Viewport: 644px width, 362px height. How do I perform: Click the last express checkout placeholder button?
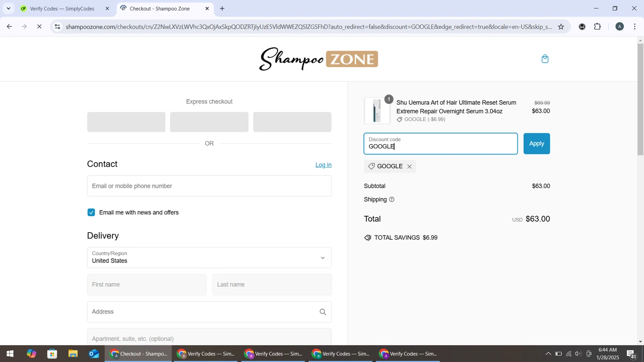coord(292,122)
